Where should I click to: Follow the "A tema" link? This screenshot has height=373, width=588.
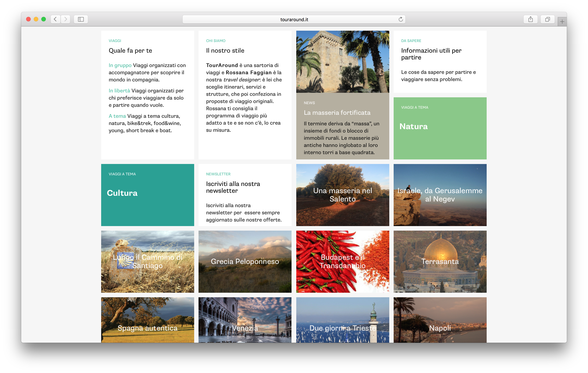pyautogui.click(x=117, y=116)
